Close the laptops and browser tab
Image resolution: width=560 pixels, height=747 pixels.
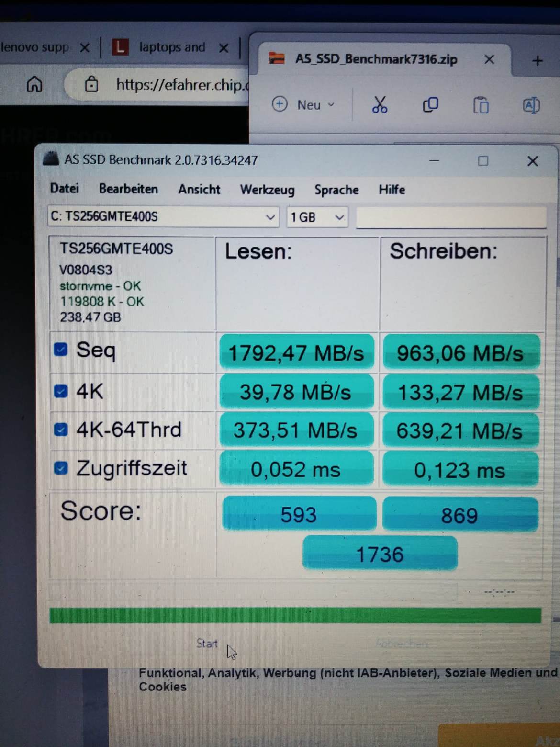click(x=224, y=48)
